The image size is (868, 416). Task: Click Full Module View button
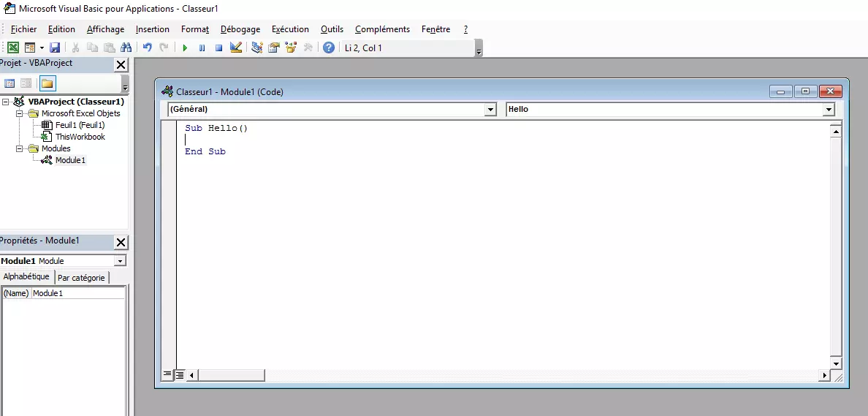pos(179,375)
